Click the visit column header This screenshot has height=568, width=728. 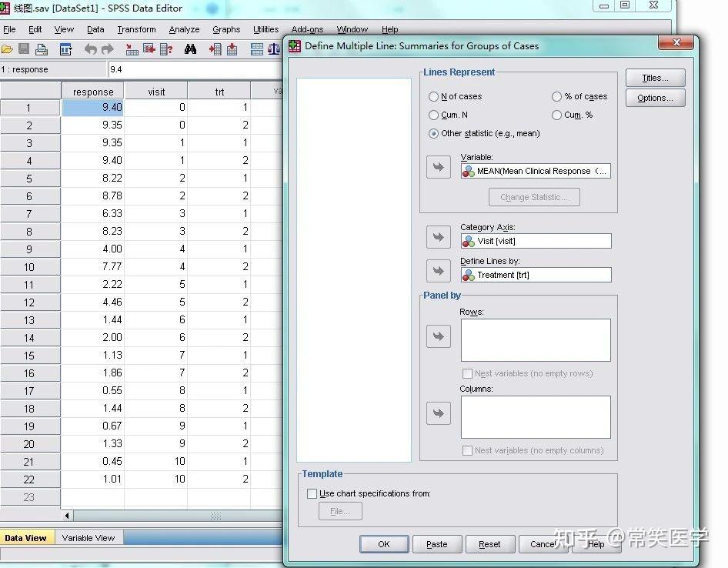point(156,92)
